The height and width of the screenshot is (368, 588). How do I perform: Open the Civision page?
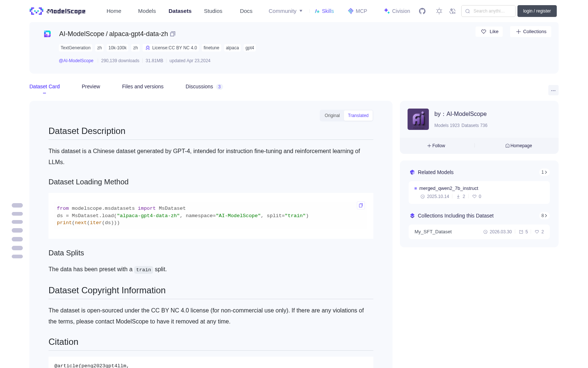point(397,11)
